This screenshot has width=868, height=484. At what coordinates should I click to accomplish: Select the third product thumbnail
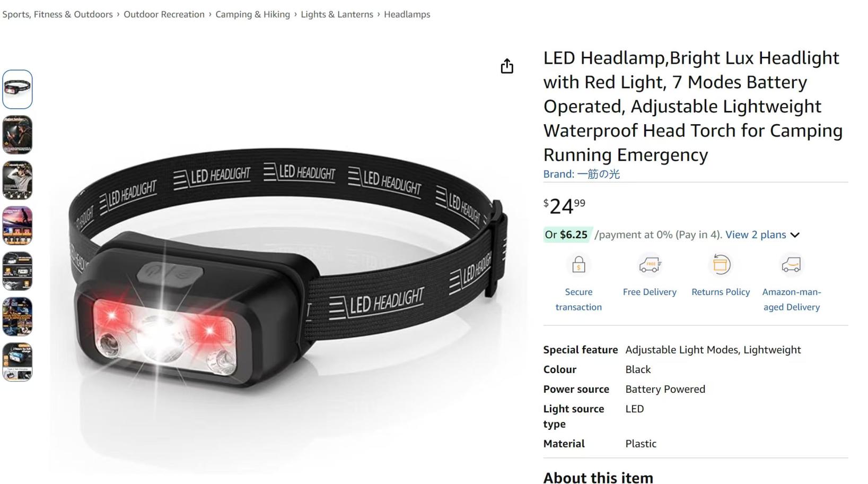tap(17, 180)
